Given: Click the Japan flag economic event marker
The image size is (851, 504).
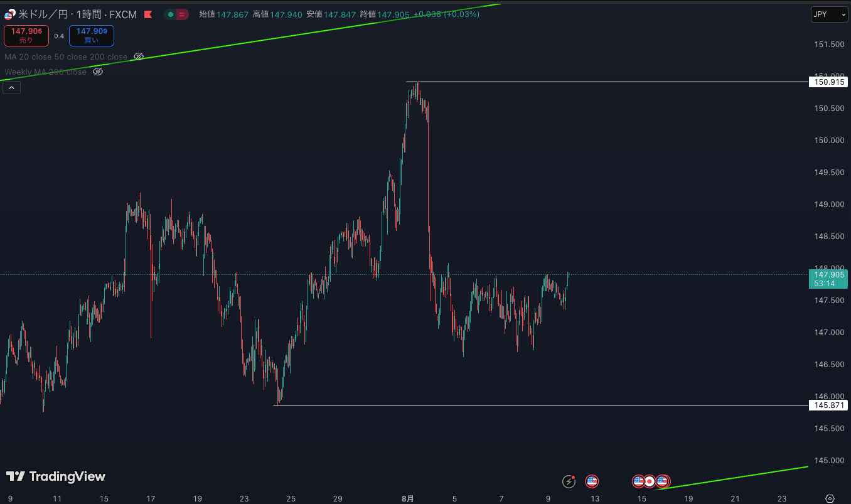Looking at the screenshot, I should coord(650,481).
